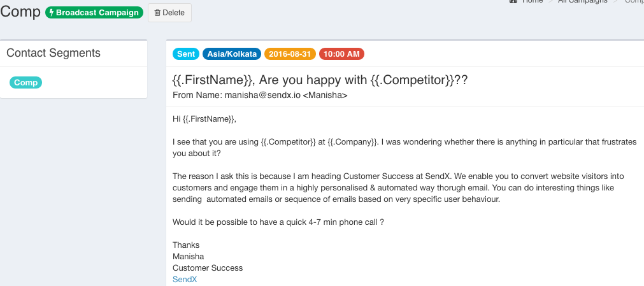644x286 pixels.
Task: Click the trash icon in the Delete button
Action: 157,13
